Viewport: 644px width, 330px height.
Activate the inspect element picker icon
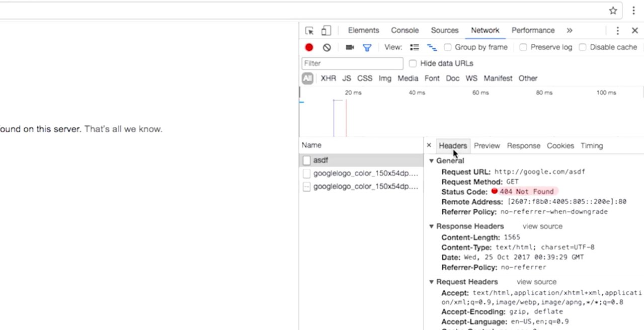309,31
